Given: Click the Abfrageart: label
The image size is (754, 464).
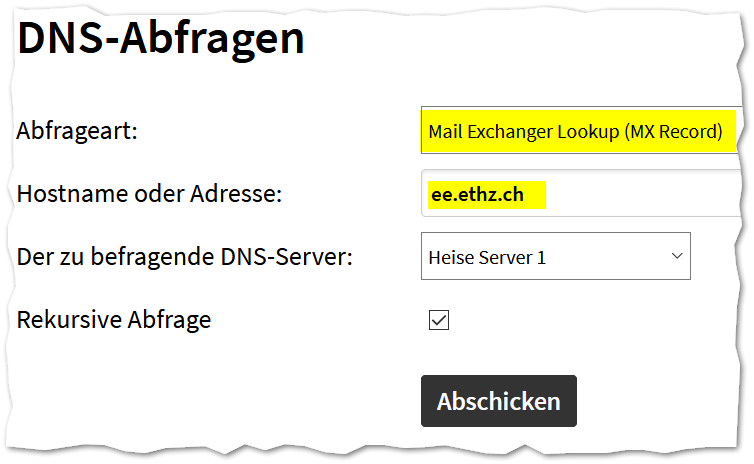Looking at the screenshot, I should (77, 131).
